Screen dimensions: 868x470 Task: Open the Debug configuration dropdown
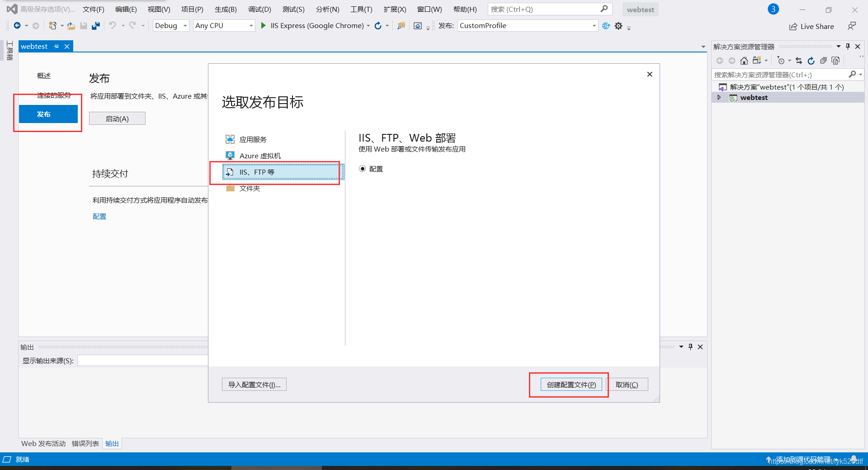(x=171, y=26)
